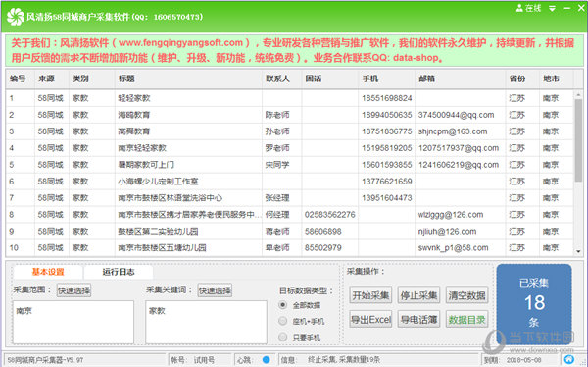Select row titled 小海螺少儿定制工作室
This screenshot has height=367, width=588.
click(x=289, y=182)
